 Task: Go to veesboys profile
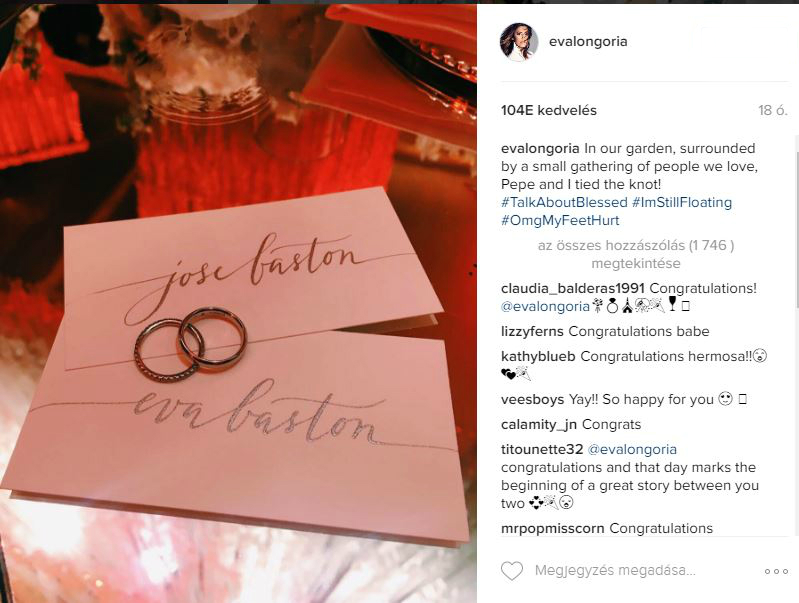pyautogui.click(x=532, y=399)
